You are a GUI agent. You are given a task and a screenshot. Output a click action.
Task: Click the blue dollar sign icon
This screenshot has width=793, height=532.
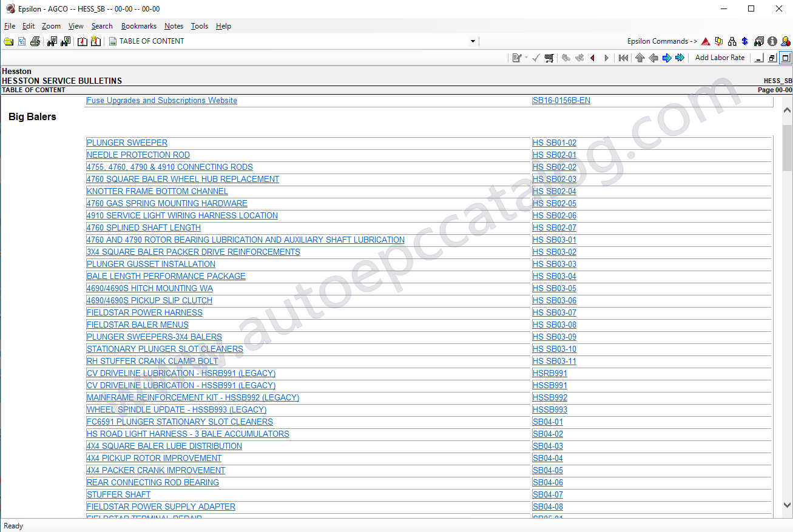[x=745, y=41]
